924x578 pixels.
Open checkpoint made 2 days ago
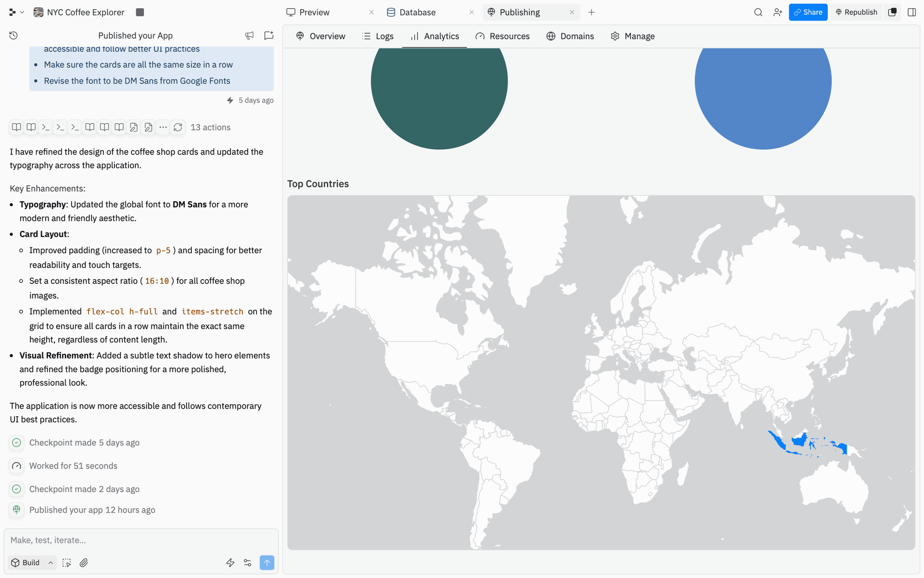tap(84, 489)
